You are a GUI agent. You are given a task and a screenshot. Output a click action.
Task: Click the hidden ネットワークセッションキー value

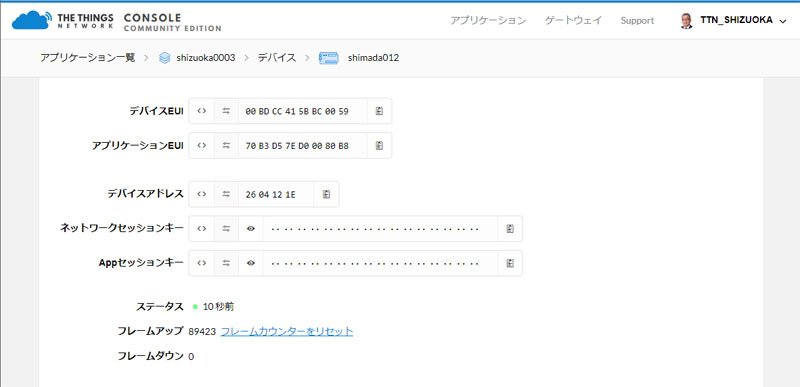375,229
